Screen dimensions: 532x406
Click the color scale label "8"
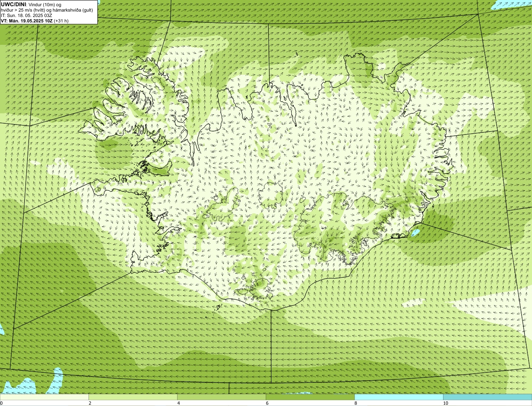355,403
